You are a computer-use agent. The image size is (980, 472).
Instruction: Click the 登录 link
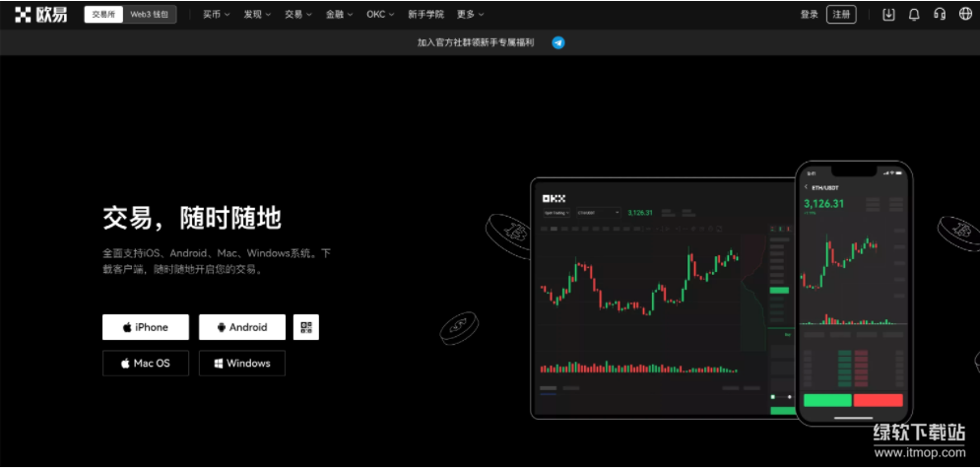click(810, 15)
